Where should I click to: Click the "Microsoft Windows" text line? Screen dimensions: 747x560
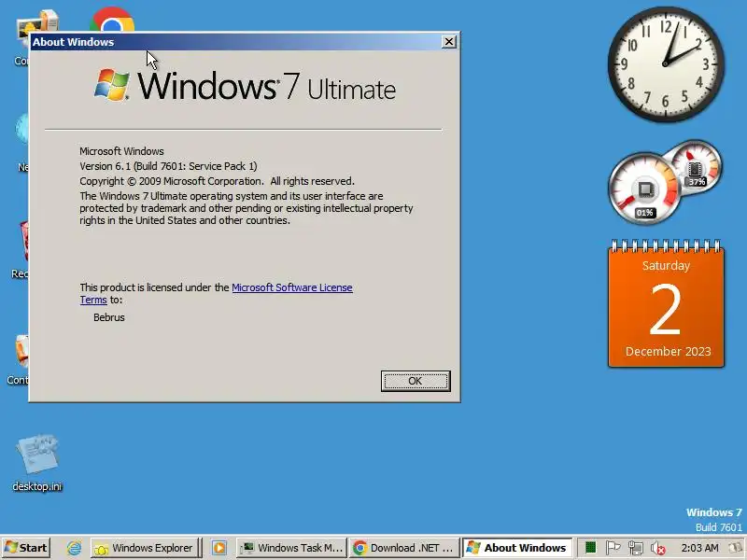(x=121, y=151)
